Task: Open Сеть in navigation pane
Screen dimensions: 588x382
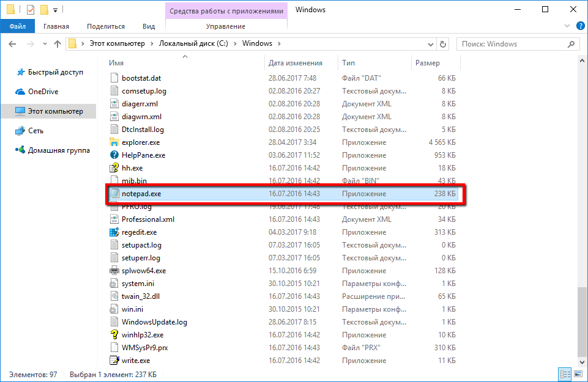Action: click(29, 131)
